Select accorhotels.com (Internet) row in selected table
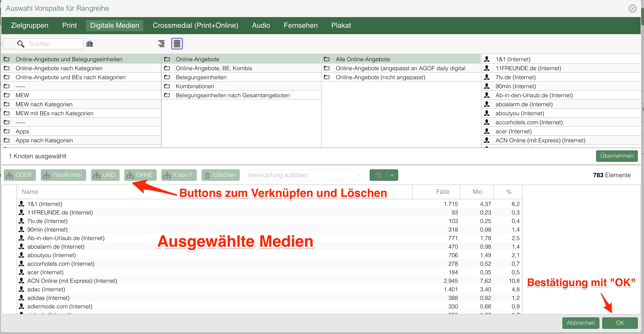 (269, 264)
